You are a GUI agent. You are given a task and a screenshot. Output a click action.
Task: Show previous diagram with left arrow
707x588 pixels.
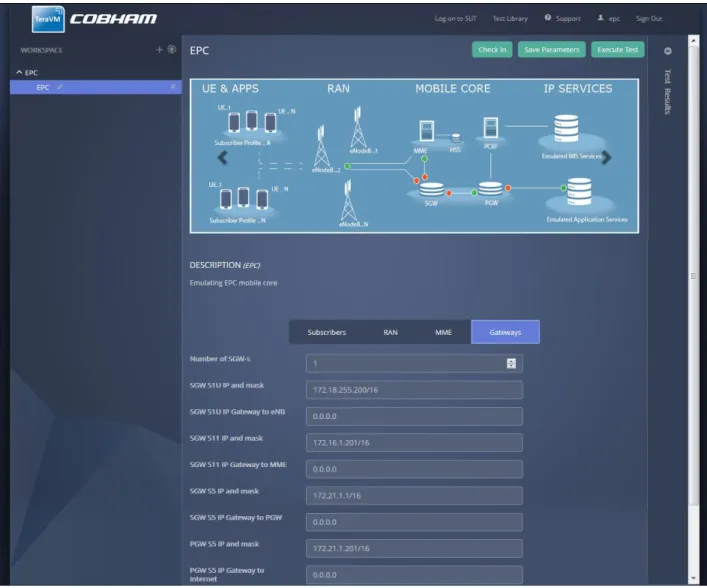[x=222, y=158]
